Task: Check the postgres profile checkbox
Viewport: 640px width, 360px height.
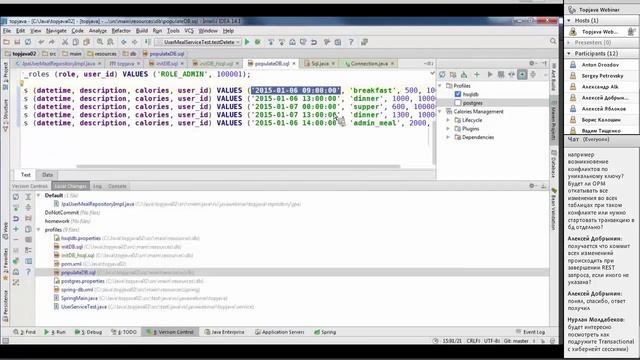Action: 458,103
